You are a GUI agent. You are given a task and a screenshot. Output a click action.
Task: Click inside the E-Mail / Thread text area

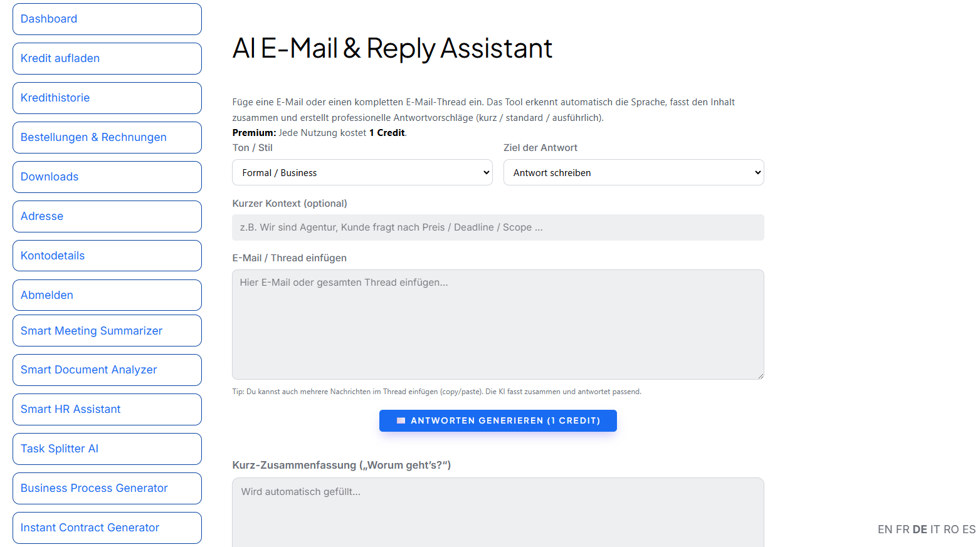click(498, 324)
